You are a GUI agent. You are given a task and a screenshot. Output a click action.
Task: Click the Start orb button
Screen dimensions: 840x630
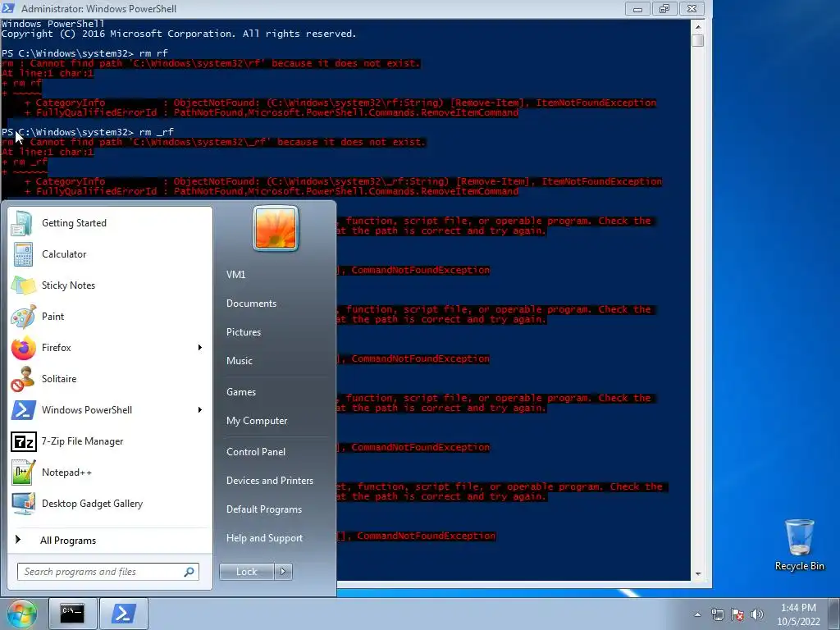coord(21,613)
